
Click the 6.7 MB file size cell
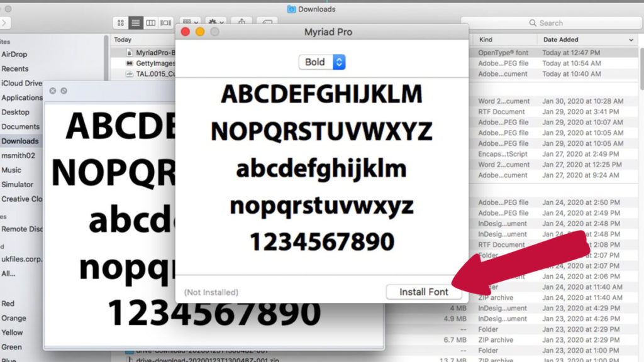tap(455, 340)
